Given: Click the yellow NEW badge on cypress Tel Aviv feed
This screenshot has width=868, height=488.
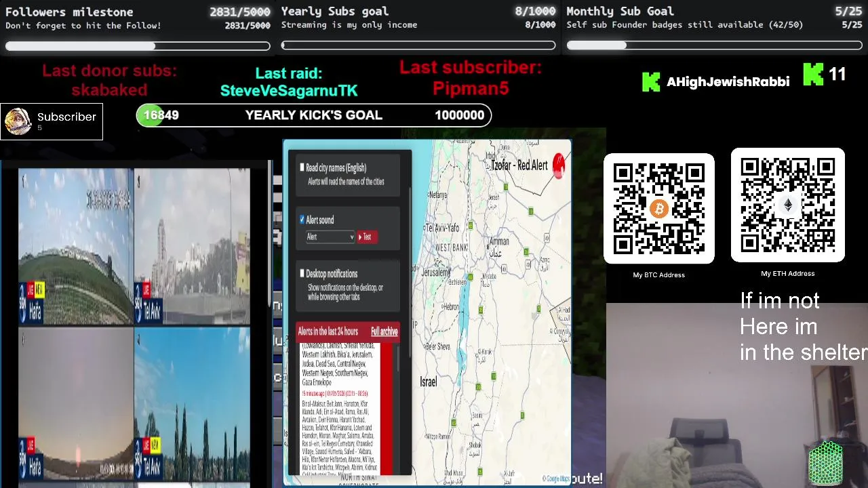Looking at the screenshot, I should tap(155, 445).
